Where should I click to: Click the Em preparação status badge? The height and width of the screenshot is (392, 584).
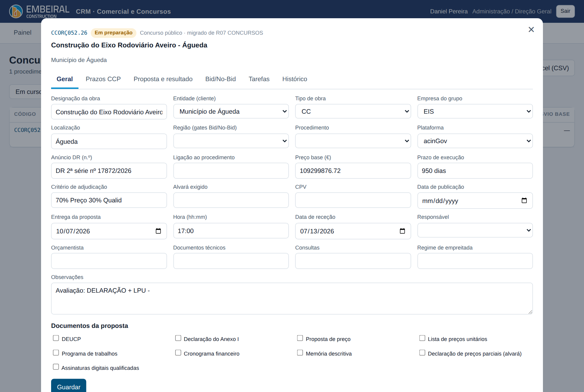point(113,33)
